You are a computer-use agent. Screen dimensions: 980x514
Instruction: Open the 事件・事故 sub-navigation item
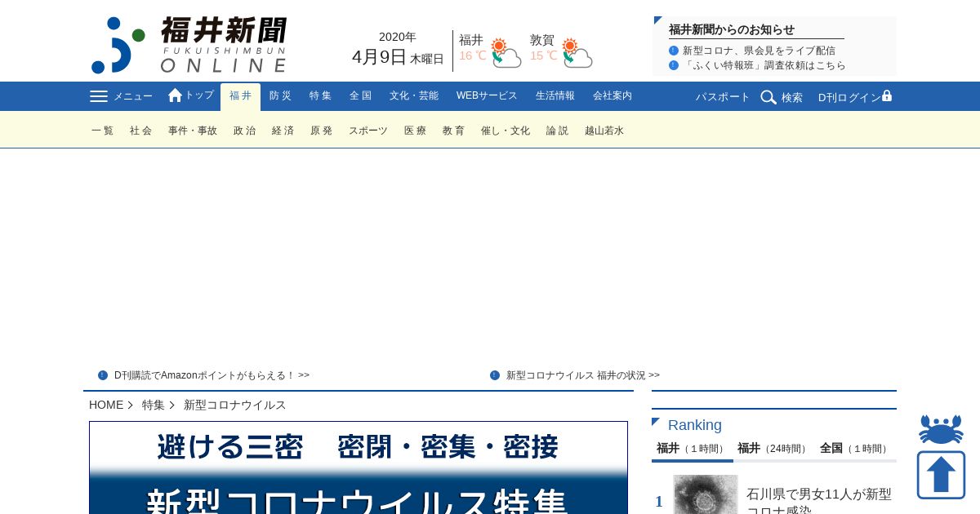pyautogui.click(x=193, y=131)
